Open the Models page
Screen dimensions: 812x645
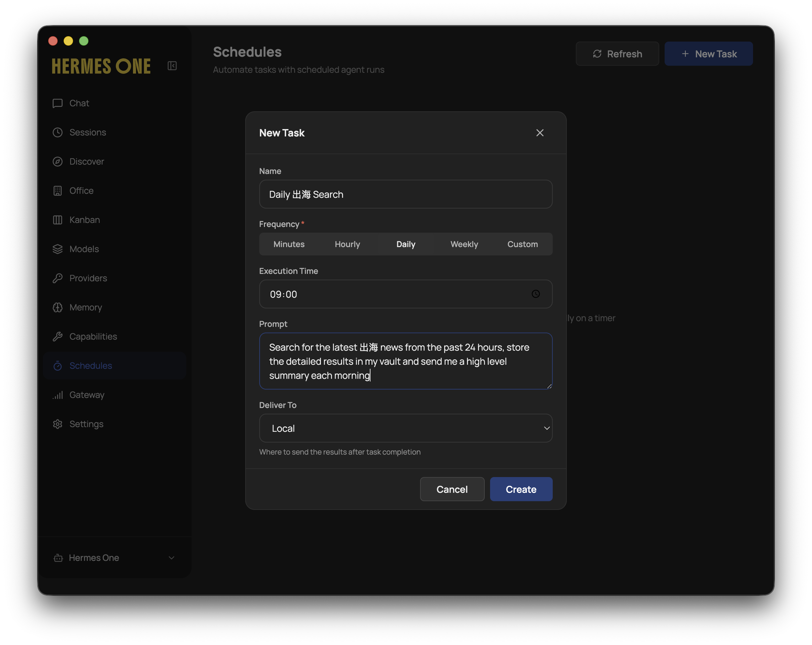click(115, 249)
